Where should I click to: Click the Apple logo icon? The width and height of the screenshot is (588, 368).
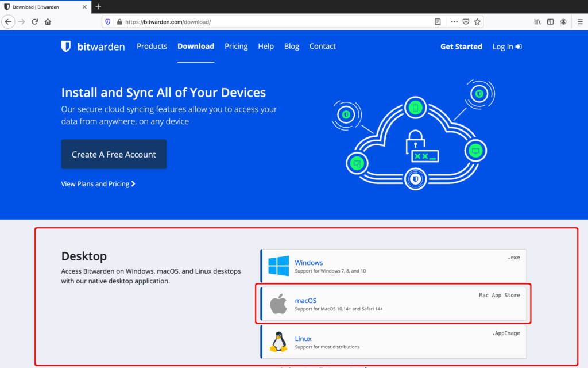click(278, 304)
